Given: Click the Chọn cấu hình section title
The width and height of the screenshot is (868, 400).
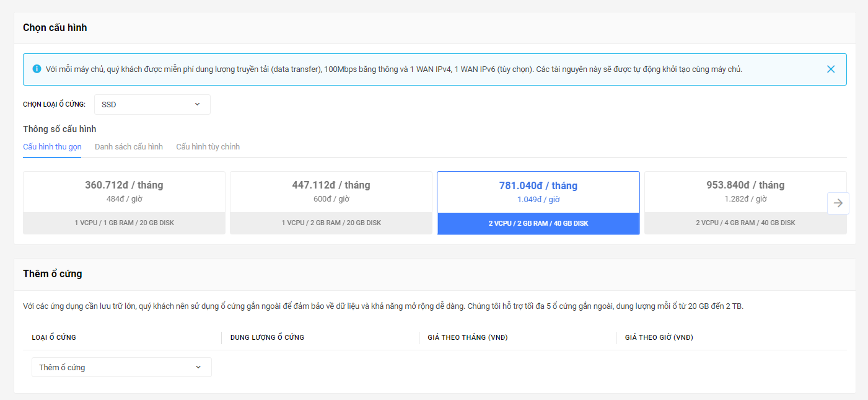Looking at the screenshot, I should 55,27.
